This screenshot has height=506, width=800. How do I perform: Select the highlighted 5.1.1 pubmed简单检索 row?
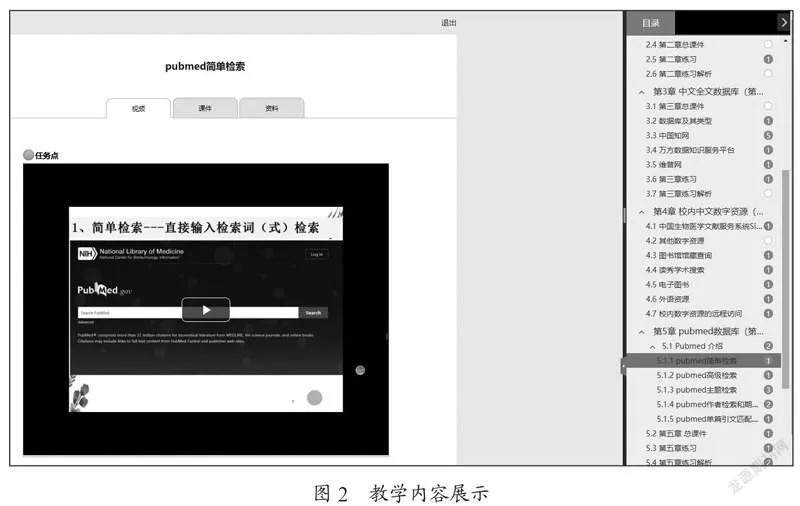tap(703, 361)
